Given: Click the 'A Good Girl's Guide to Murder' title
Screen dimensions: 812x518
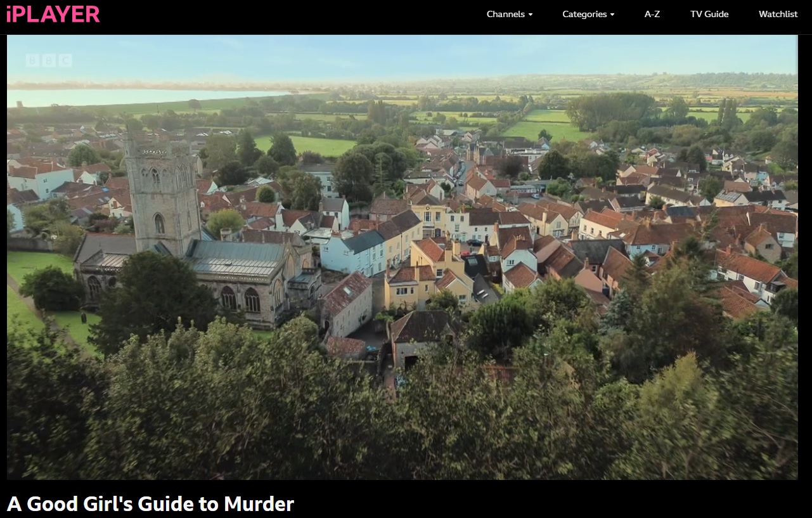Looking at the screenshot, I should tap(151, 504).
